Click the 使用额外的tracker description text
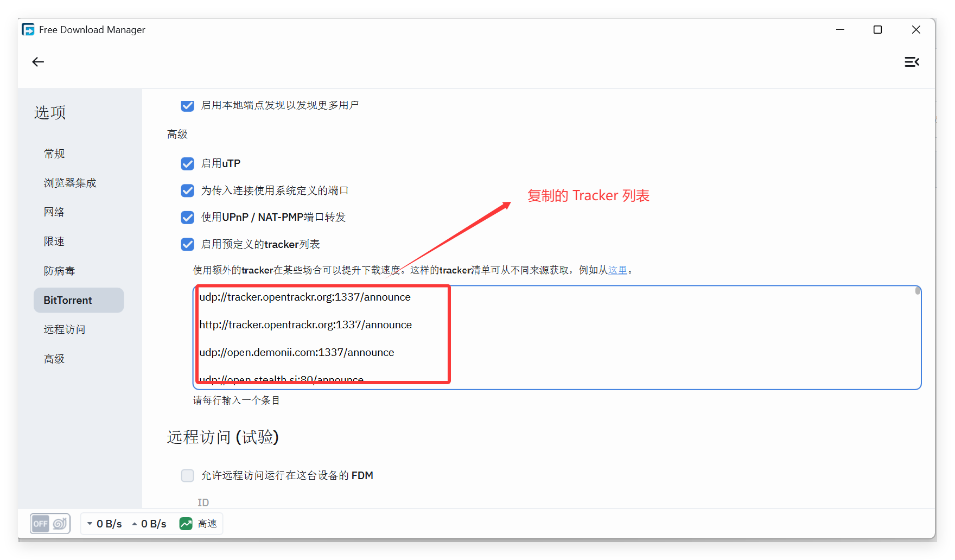 point(413,270)
